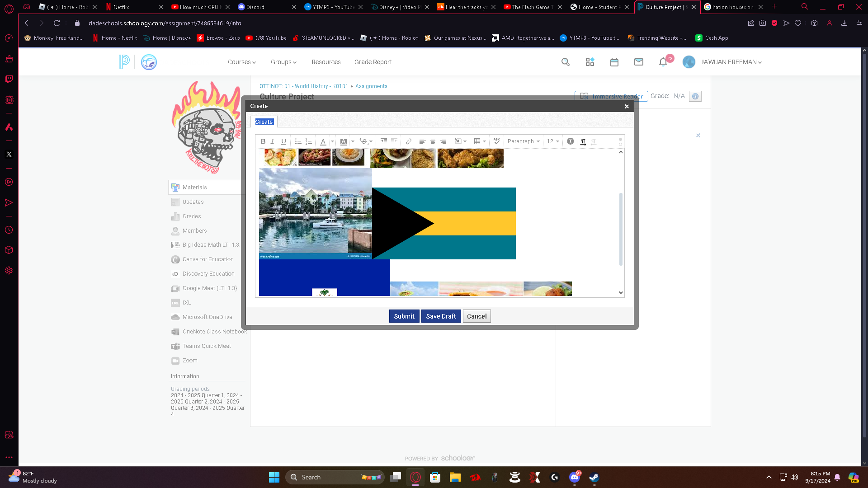Screen dimensions: 868x488
Task: Increase indent of paragraph
Action: coord(383,141)
